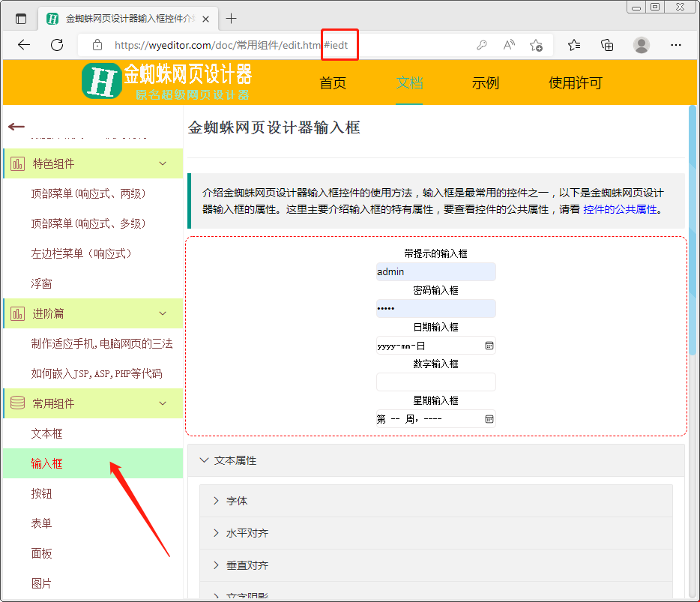Add this page to favorites star icon
This screenshot has width=700, height=602.
[536, 45]
